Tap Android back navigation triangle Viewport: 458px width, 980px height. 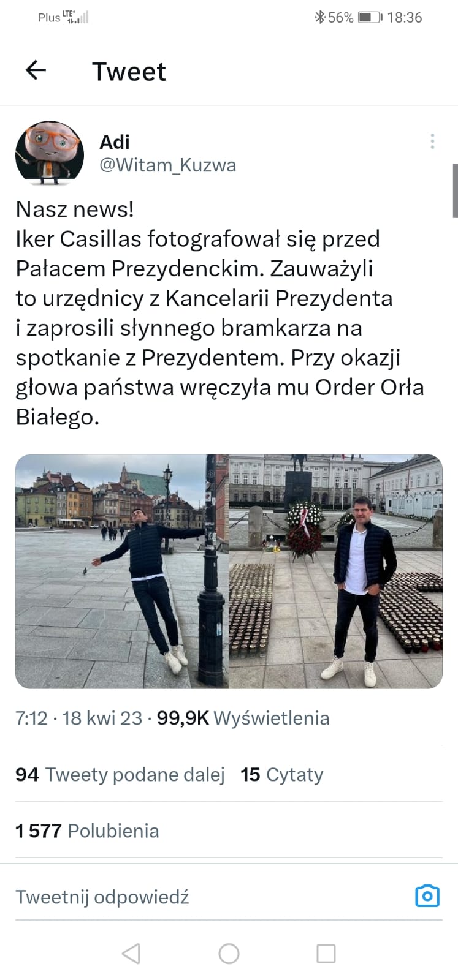click(x=131, y=953)
